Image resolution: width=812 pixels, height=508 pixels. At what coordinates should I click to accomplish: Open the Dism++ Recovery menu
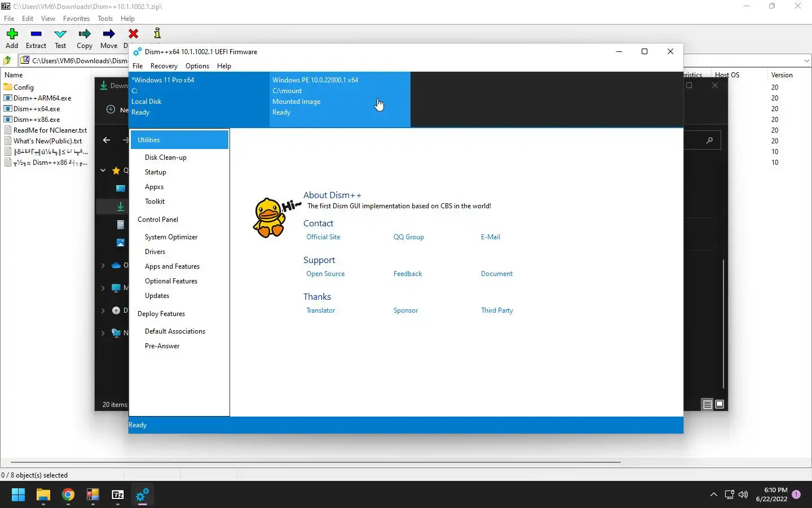point(164,66)
